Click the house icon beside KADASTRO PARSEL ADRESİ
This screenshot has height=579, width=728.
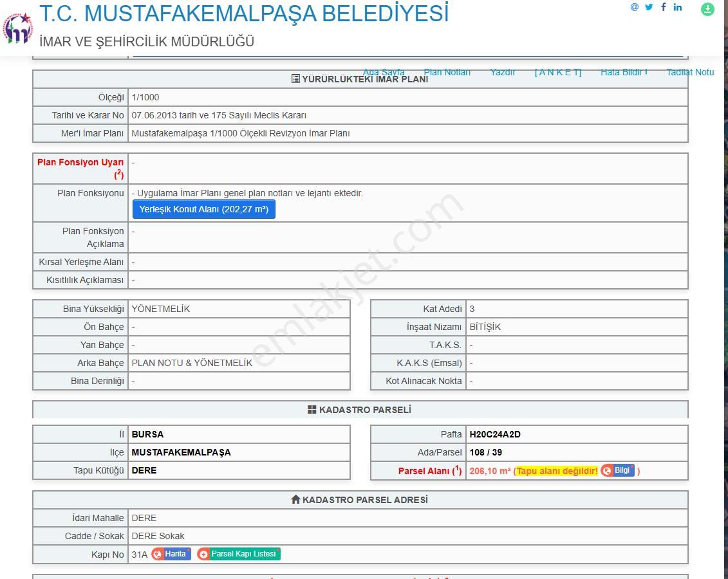(295, 500)
